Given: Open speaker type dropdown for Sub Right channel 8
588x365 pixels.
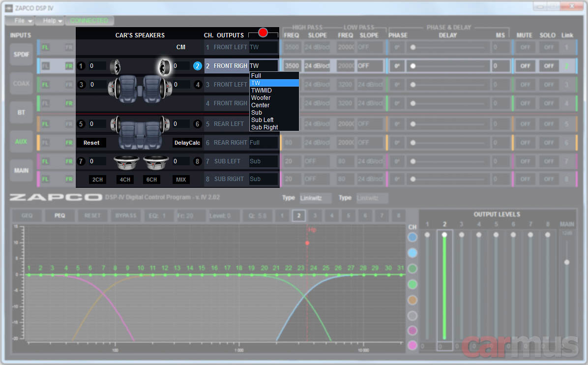Looking at the screenshot, I should 263,179.
